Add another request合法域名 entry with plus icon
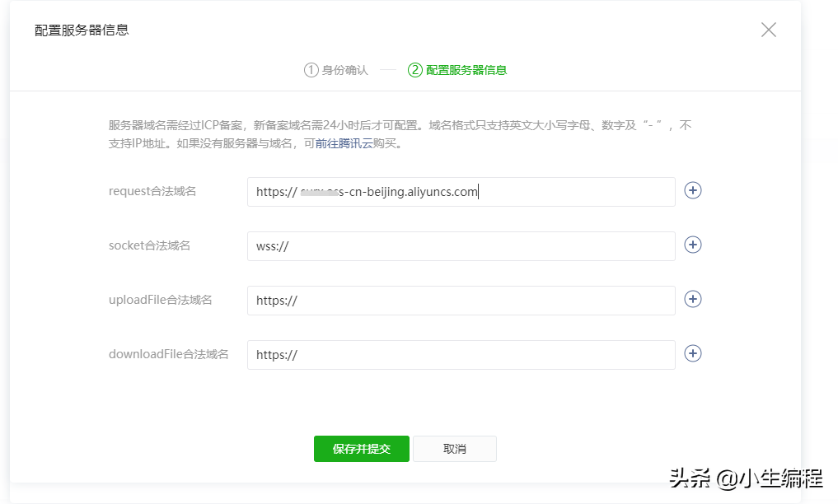 tap(693, 190)
